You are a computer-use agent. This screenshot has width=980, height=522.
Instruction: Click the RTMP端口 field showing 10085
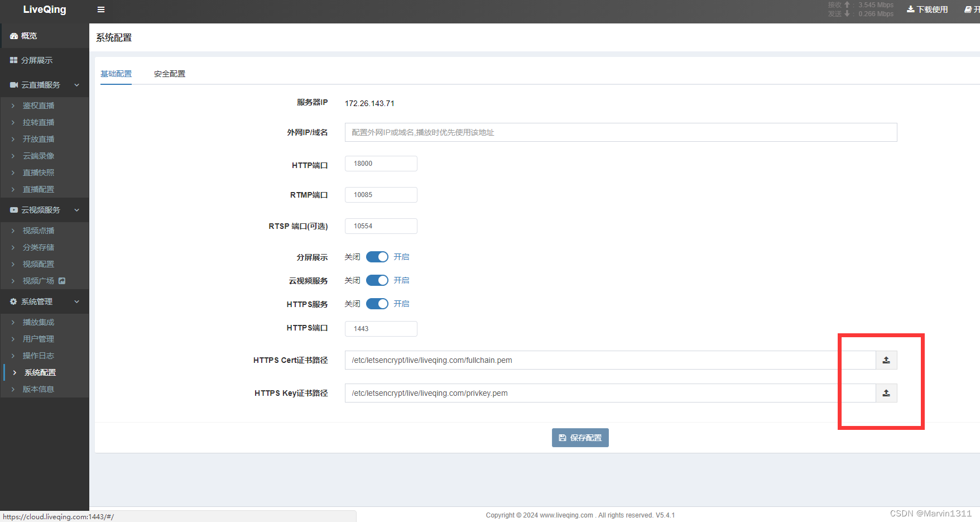(381, 195)
